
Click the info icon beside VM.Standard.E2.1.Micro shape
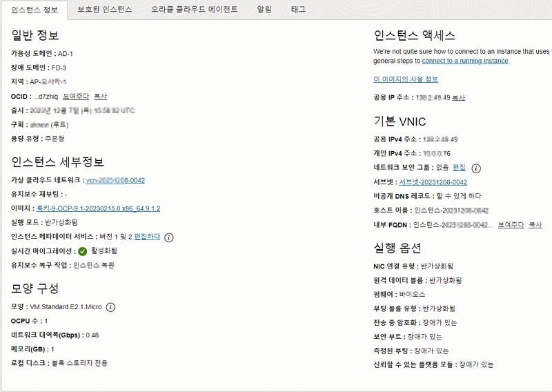click(110, 308)
